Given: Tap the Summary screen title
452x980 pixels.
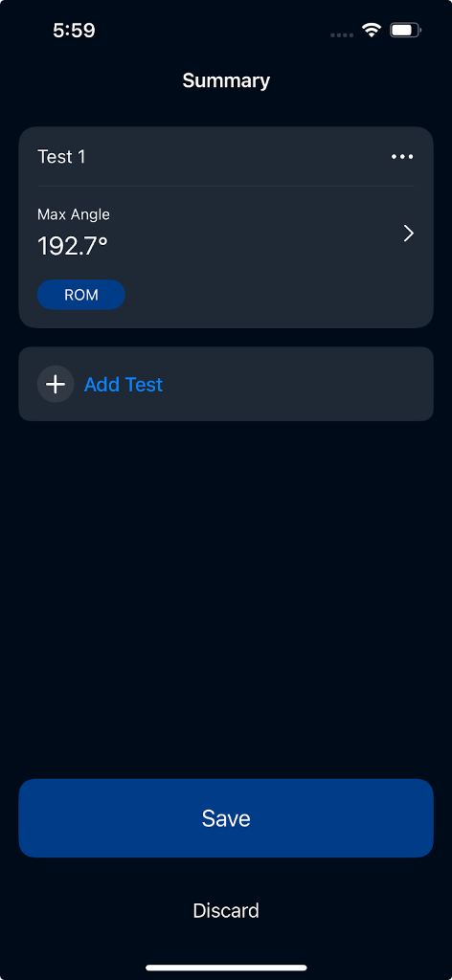Looking at the screenshot, I should coord(226,80).
